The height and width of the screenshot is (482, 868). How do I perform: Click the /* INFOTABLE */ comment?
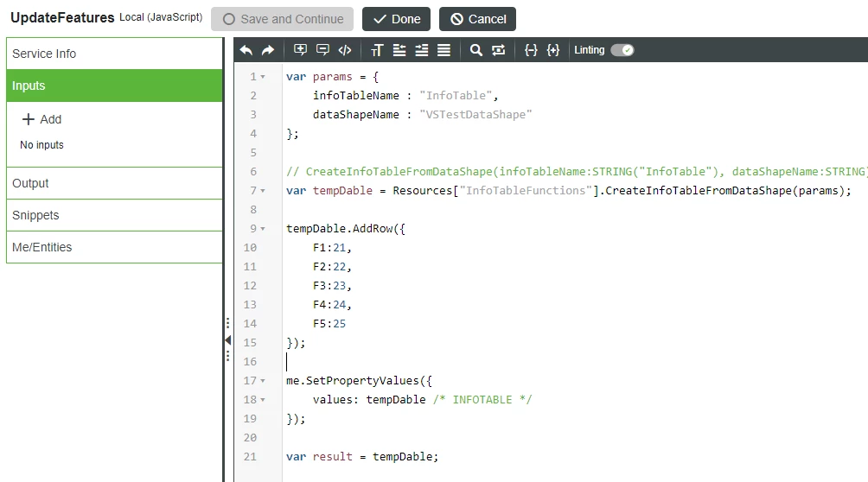pyautogui.click(x=482, y=400)
